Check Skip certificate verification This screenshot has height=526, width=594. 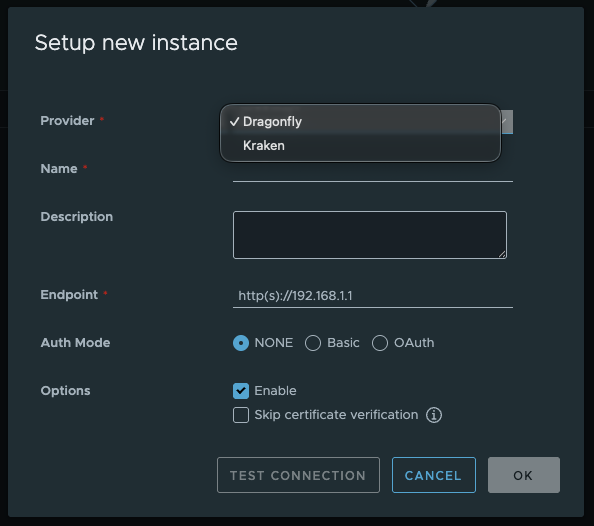click(x=241, y=415)
